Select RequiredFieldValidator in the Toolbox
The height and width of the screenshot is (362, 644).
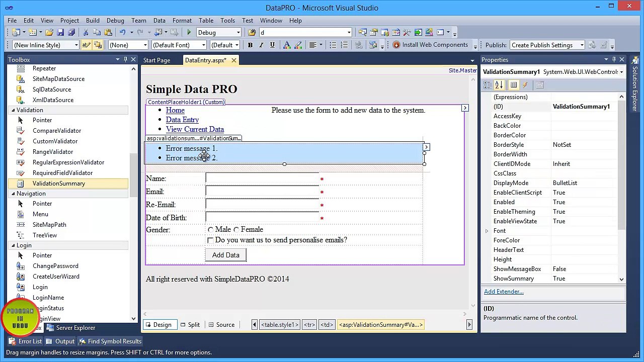coord(62,173)
